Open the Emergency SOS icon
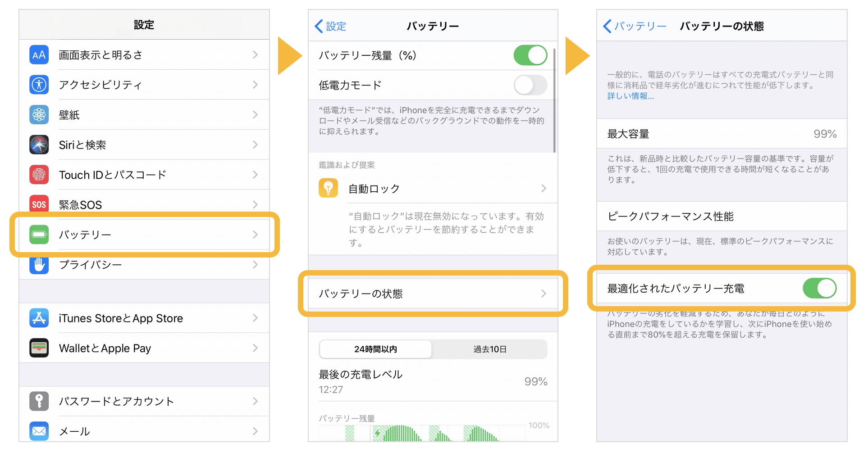 click(39, 204)
